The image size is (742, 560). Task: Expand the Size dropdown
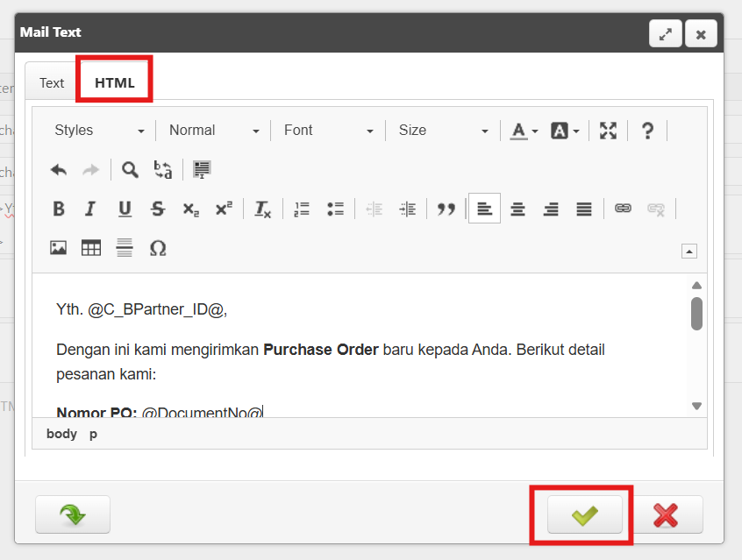(x=443, y=131)
